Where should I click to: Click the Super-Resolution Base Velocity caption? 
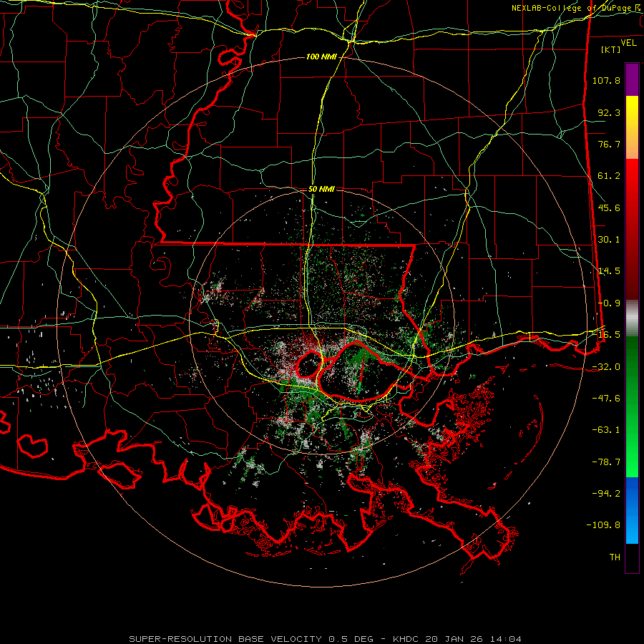pyautogui.click(x=325, y=639)
